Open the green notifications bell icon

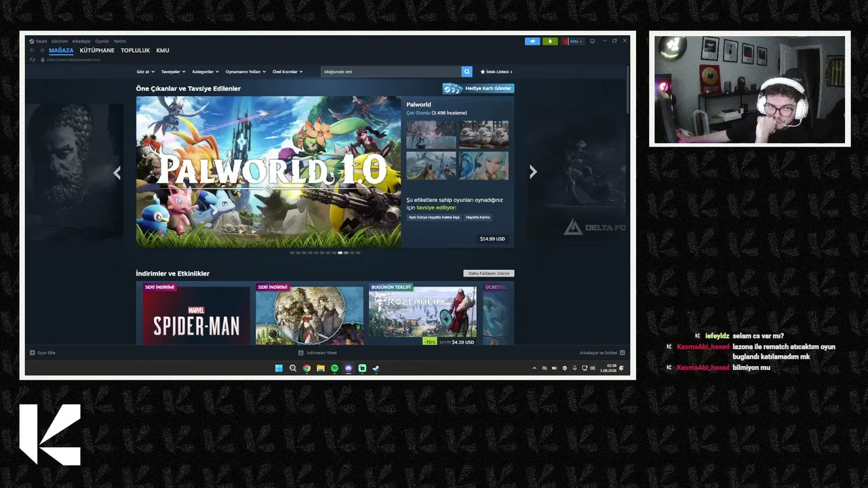(x=550, y=41)
